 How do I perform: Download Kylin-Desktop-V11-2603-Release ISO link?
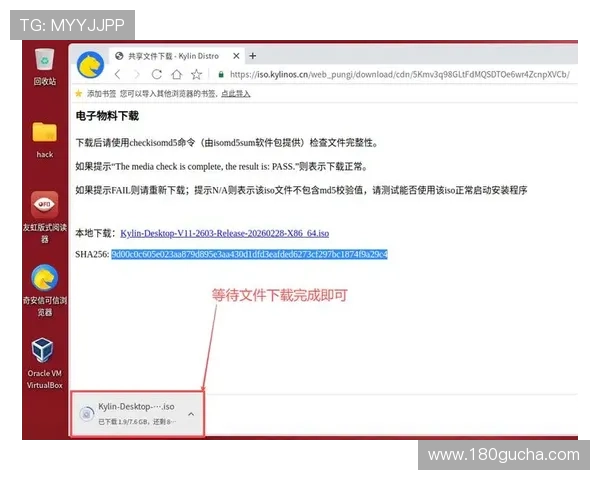pyautogui.click(x=225, y=233)
